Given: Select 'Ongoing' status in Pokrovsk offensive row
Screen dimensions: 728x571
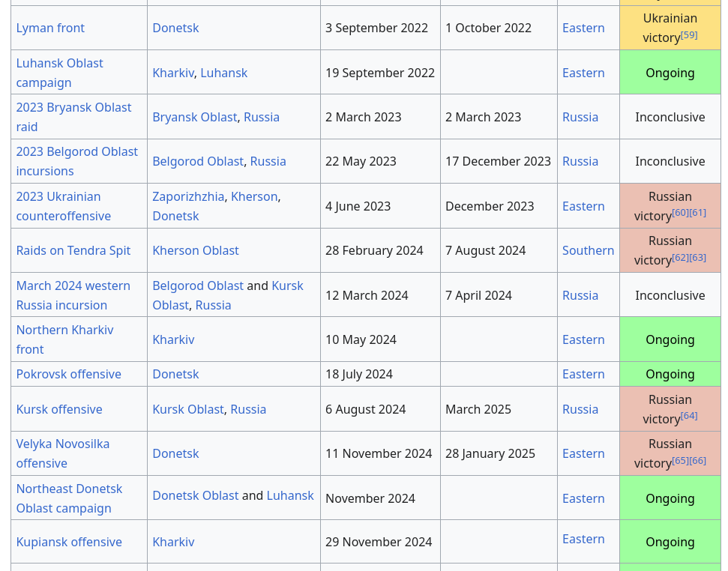Looking at the screenshot, I should [x=670, y=374].
